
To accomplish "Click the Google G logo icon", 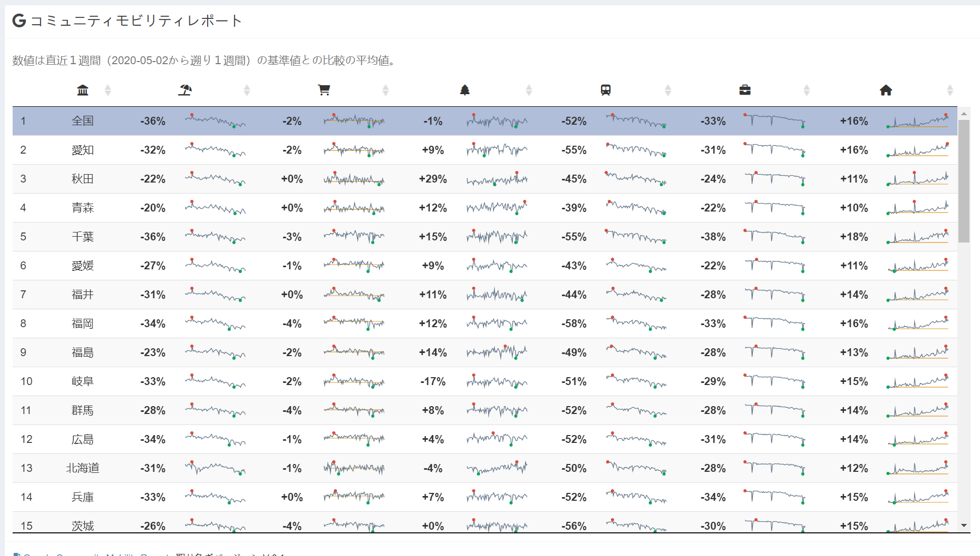I will point(19,21).
